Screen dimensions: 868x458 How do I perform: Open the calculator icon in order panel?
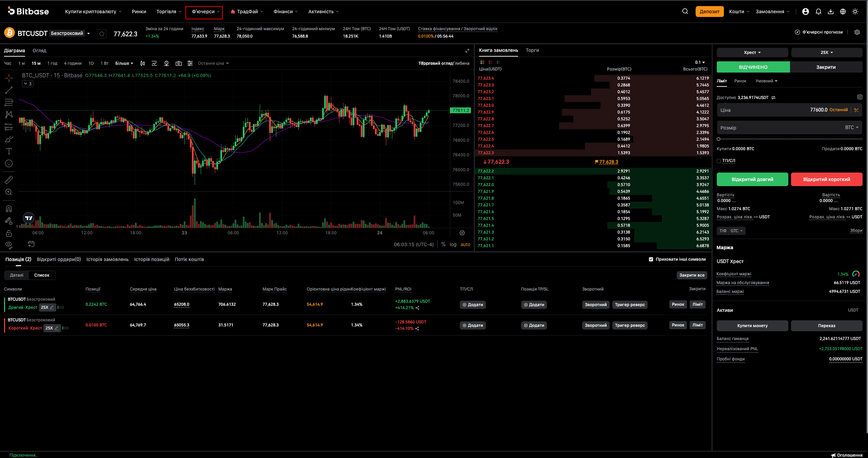(860, 97)
